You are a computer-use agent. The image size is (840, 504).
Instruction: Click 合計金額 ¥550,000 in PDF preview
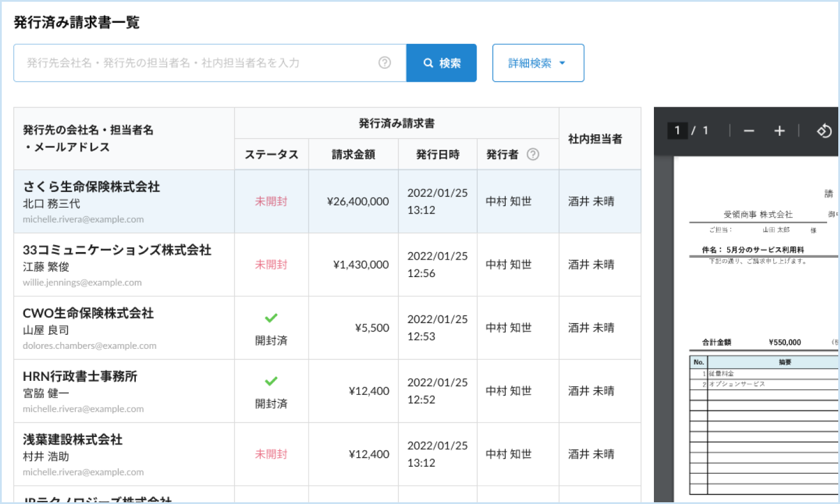coord(751,342)
